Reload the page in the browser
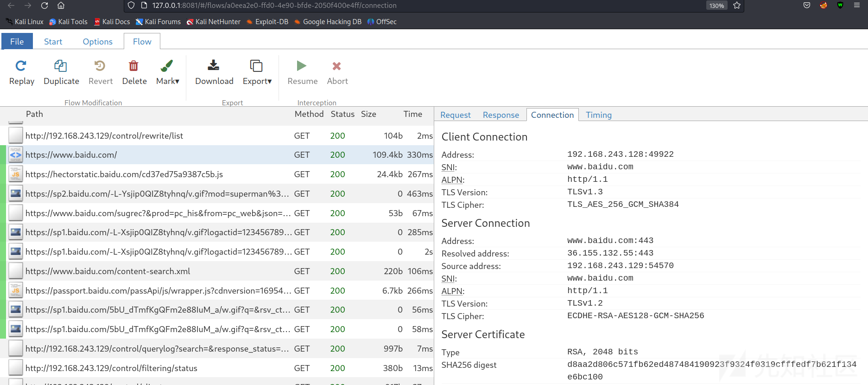The width and height of the screenshot is (868, 385). 44,6
